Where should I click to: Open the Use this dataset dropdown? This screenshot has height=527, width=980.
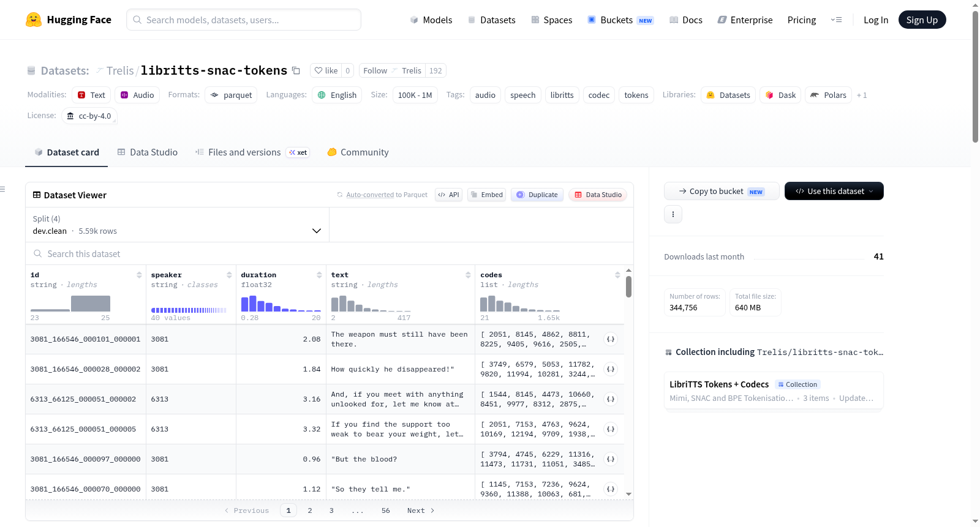834,191
